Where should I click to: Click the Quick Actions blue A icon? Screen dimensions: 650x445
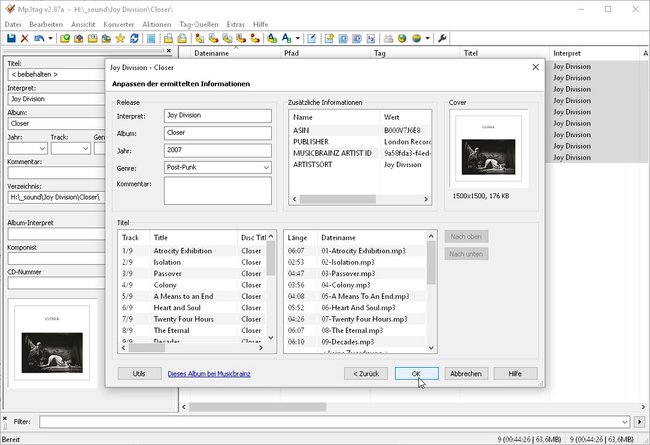pyautogui.click(x=286, y=39)
